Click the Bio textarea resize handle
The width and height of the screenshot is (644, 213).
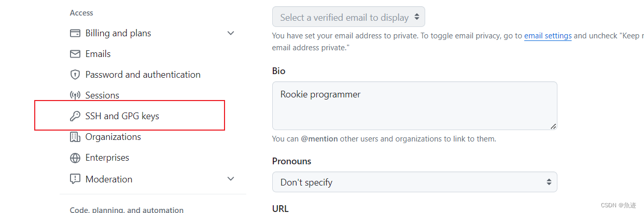(553, 126)
